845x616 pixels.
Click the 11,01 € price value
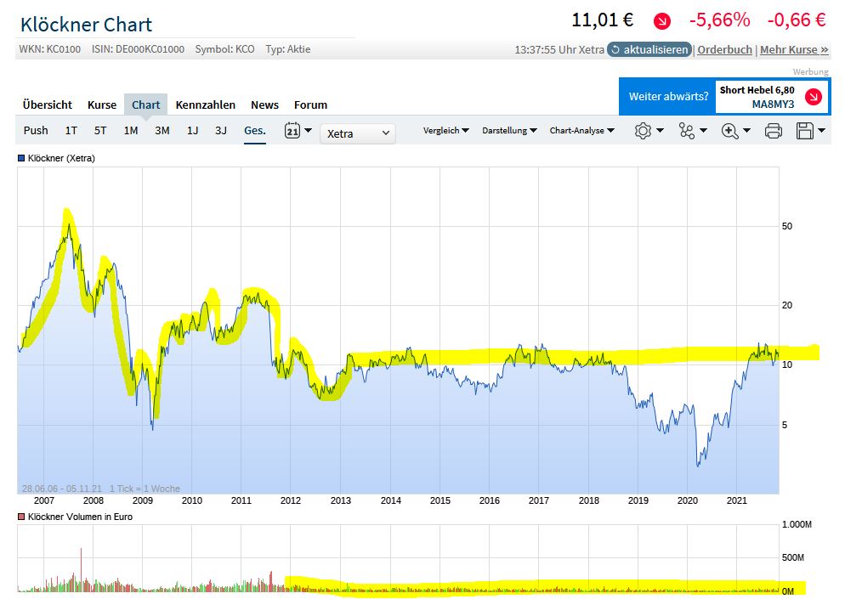(x=603, y=20)
